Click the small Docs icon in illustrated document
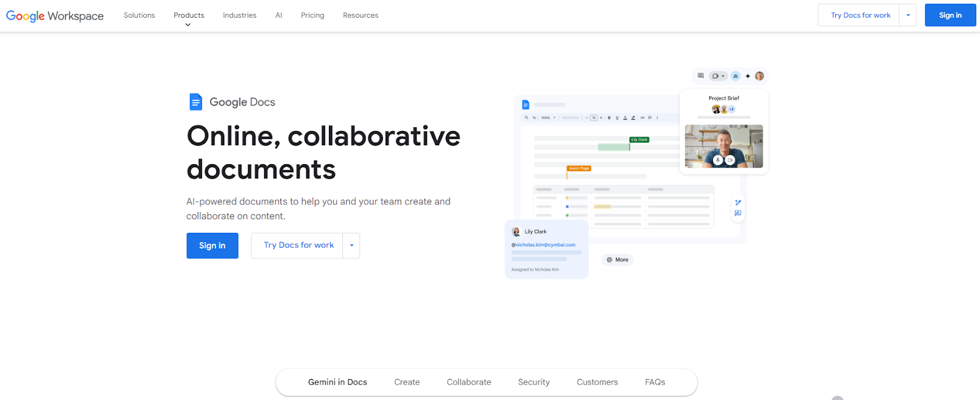 [526, 105]
